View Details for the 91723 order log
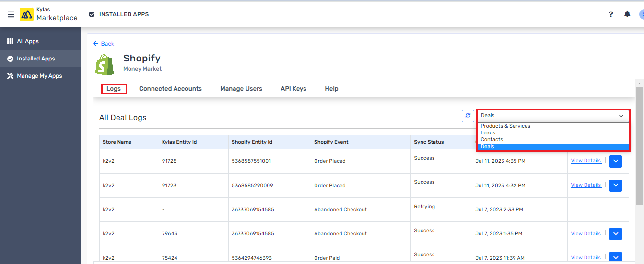This screenshot has width=644, height=264. click(585, 185)
